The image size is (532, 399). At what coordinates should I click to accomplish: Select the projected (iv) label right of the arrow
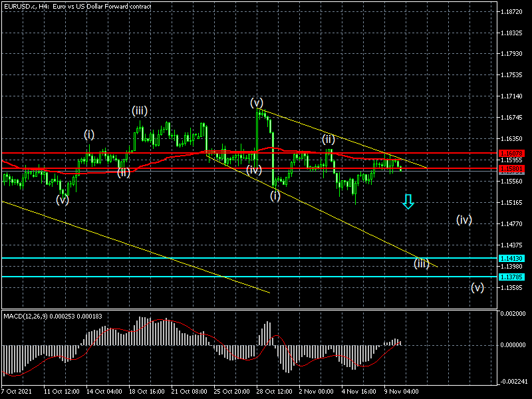pyautogui.click(x=464, y=219)
